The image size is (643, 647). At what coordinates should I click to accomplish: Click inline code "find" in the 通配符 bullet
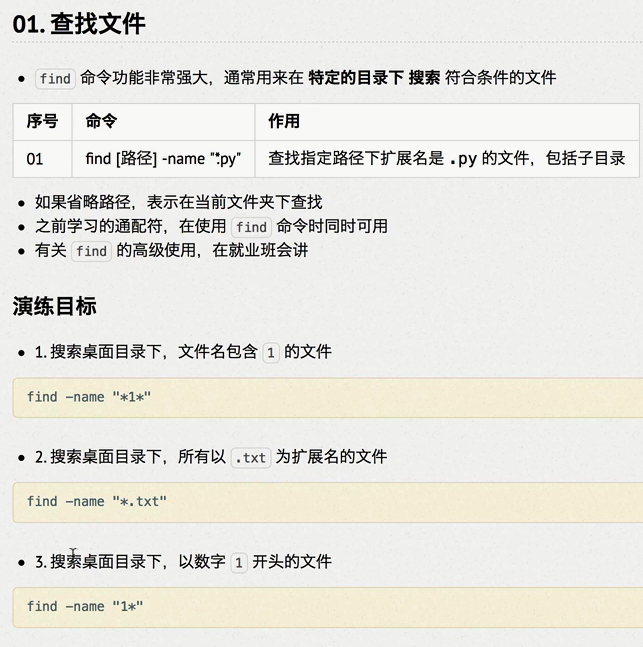(x=251, y=227)
